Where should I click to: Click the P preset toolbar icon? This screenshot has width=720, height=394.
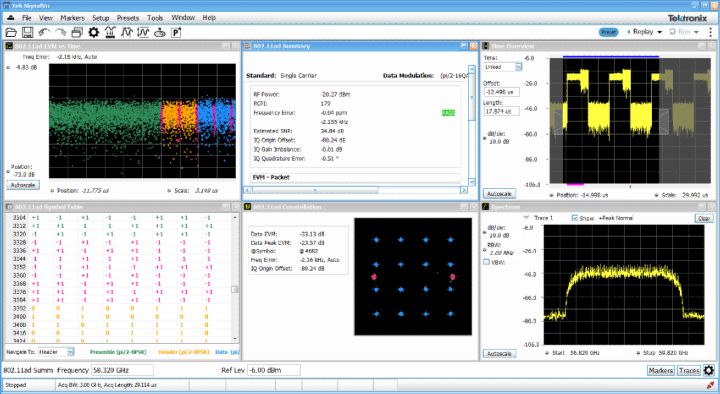pos(176,33)
